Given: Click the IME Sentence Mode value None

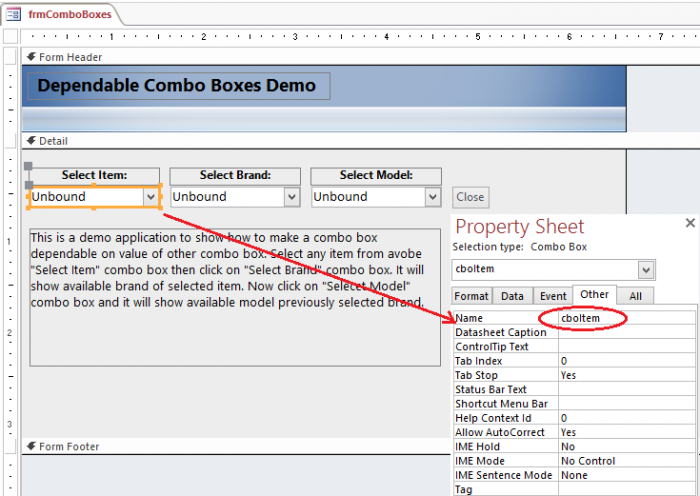Looking at the screenshot, I should 627,475.
